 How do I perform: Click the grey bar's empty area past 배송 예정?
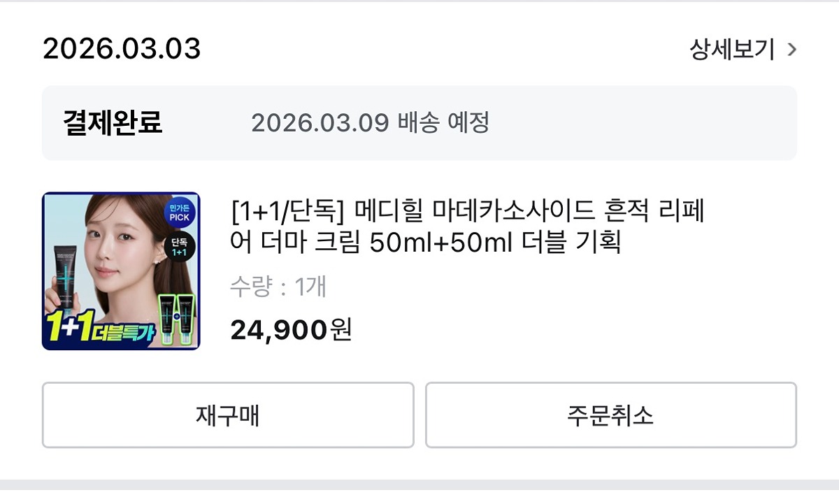pos(642,123)
